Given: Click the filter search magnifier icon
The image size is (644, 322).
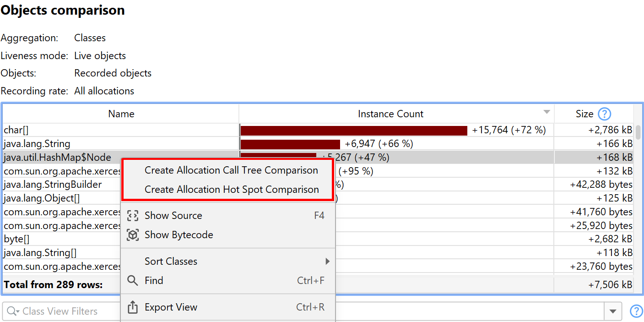Looking at the screenshot, I should tap(12, 311).
